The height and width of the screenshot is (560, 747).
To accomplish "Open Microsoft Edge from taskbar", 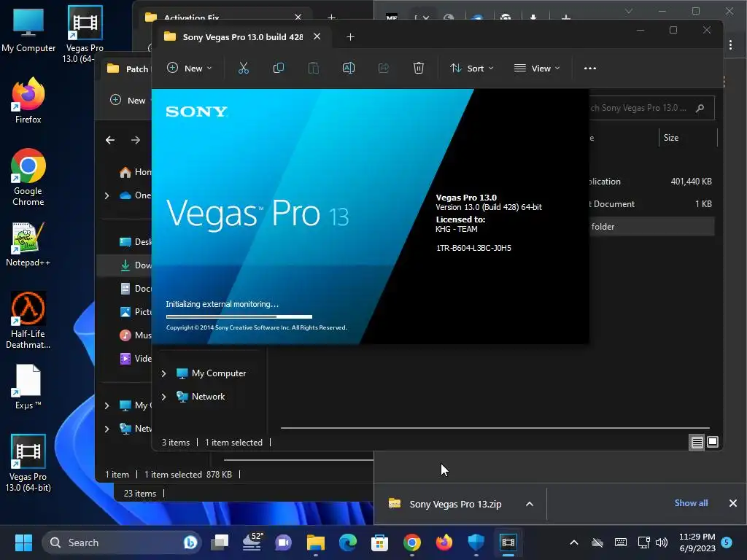I will coord(348,542).
